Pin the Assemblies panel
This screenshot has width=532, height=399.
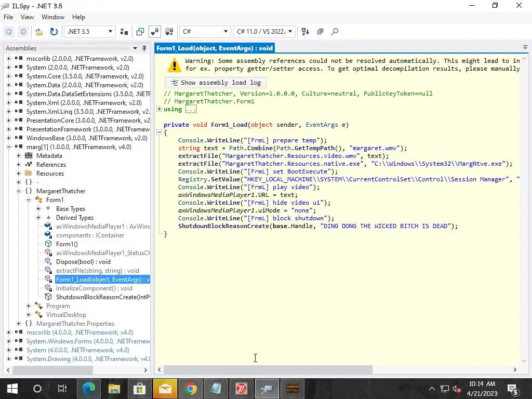[144, 48]
